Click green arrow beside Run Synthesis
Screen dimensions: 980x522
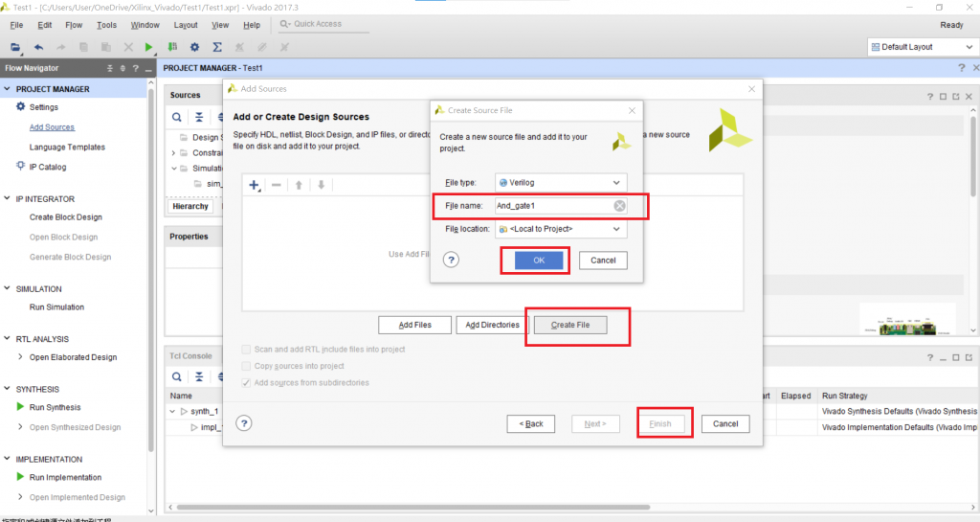[20, 407]
